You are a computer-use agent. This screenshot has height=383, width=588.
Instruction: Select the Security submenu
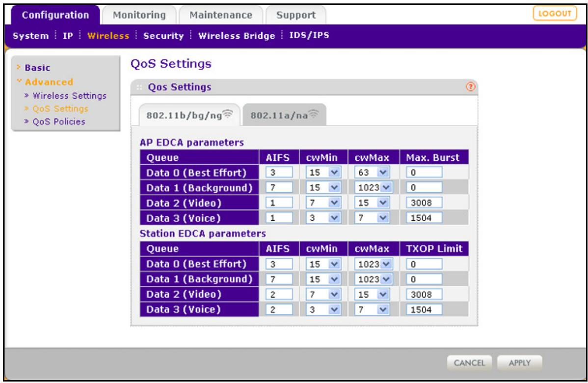tap(163, 36)
